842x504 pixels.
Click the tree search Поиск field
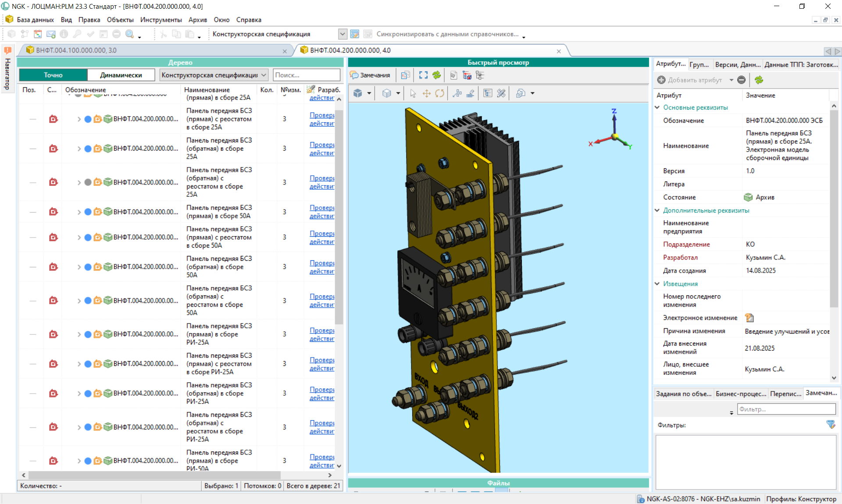tap(306, 75)
